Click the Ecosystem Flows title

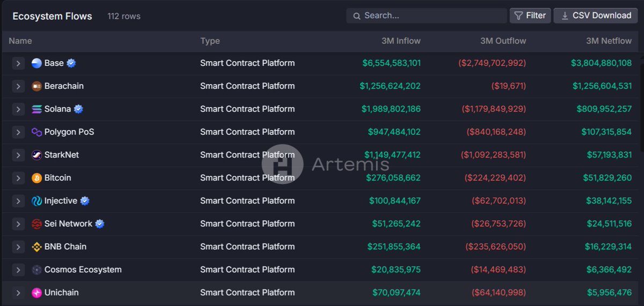coord(53,16)
